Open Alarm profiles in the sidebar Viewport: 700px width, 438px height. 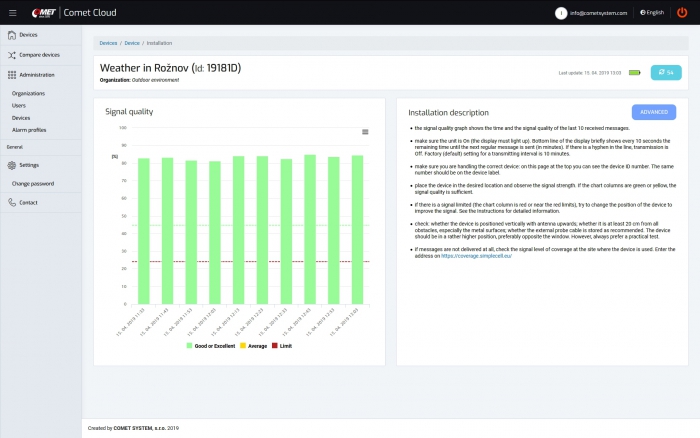pyautogui.click(x=29, y=129)
